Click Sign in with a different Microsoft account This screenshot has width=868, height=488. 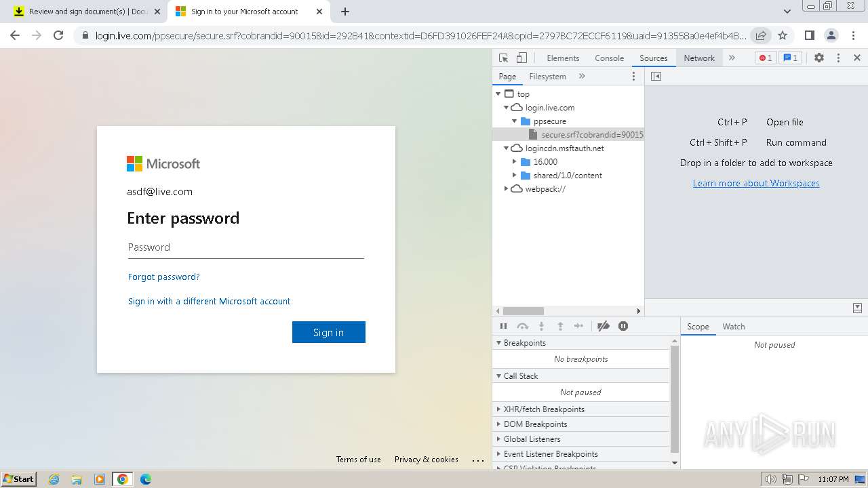(x=209, y=302)
